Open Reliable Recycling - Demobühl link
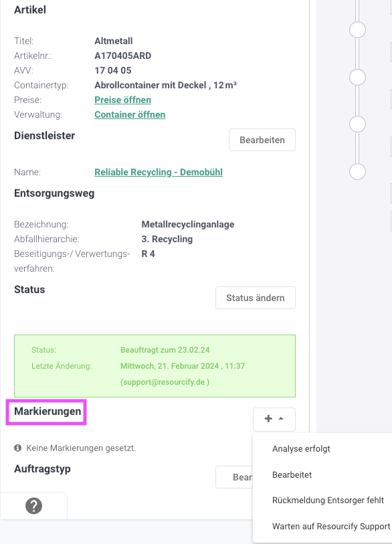Viewport: 392px width, 544px height. (x=159, y=172)
